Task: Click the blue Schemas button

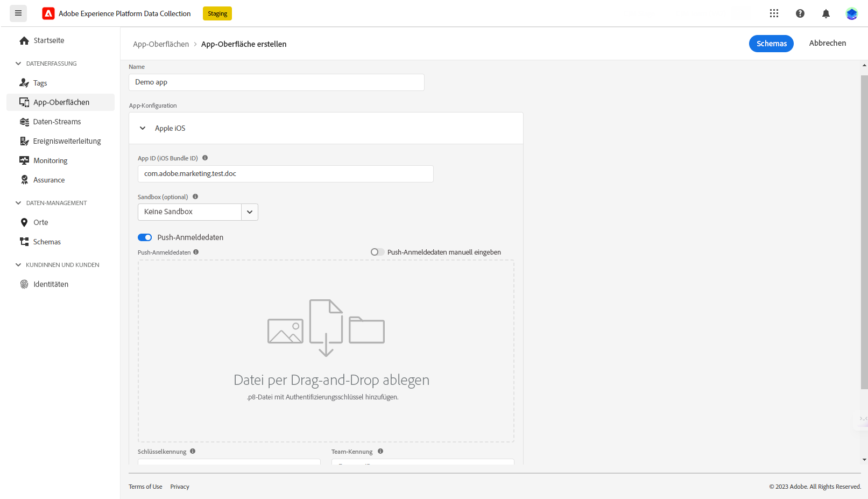Action: pos(771,44)
